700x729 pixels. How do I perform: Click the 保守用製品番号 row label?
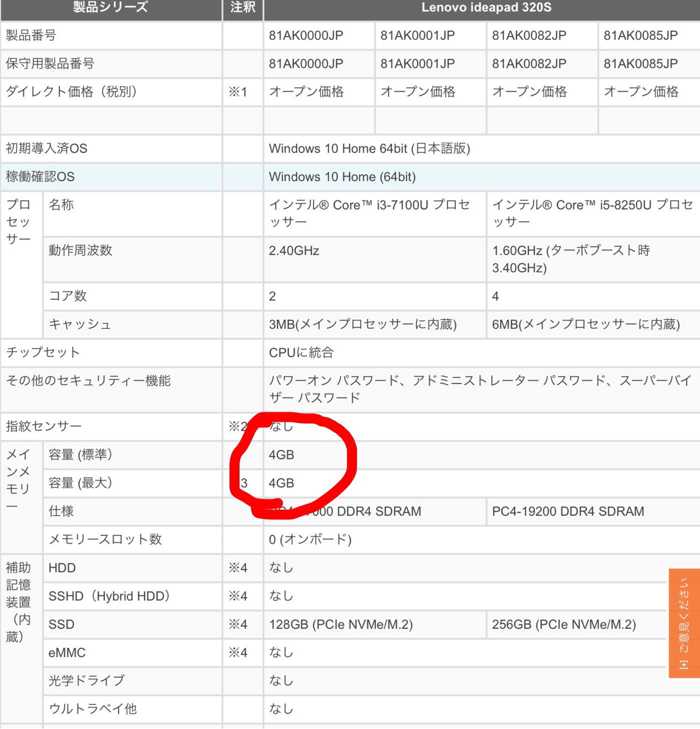(x=50, y=64)
